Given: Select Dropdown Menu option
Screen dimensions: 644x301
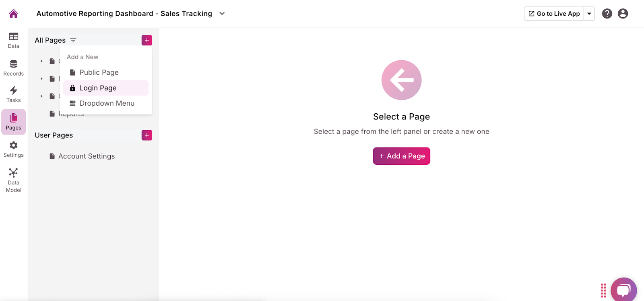Looking at the screenshot, I should (107, 103).
